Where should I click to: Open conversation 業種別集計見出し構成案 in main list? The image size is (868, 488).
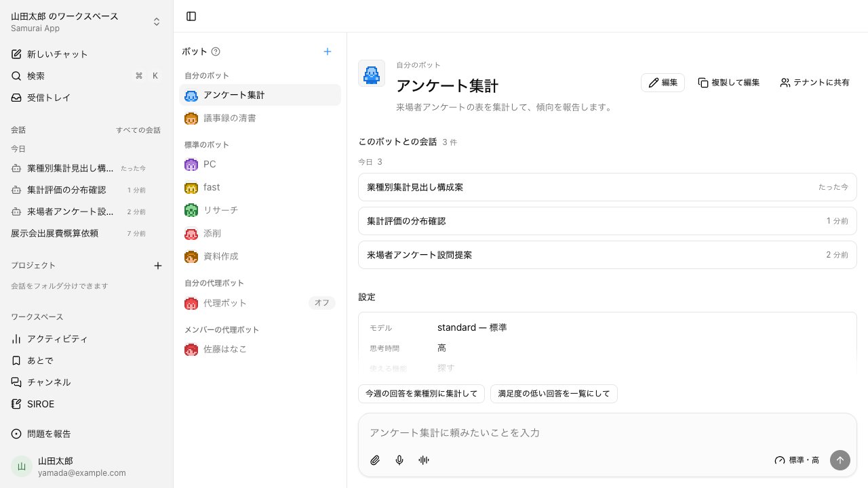click(x=608, y=187)
